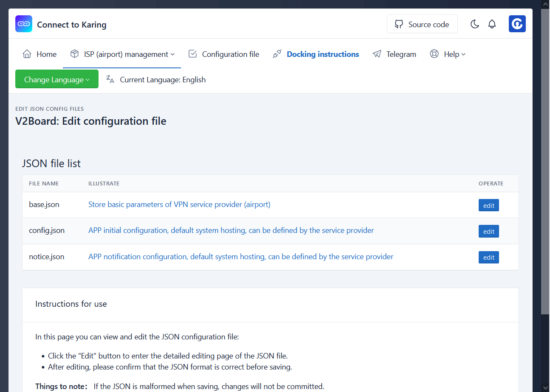Click the GitHub icon in Source code
Viewport: 550px width, 392px height.
[399, 24]
